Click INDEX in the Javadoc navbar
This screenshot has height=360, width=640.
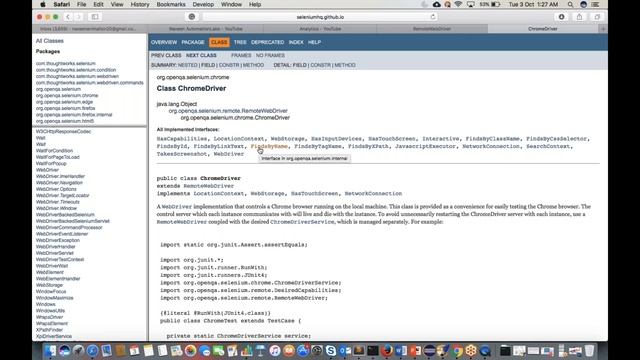tap(296, 42)
